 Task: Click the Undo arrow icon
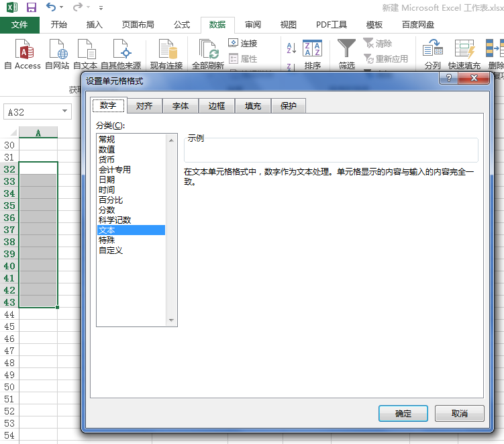click(x=51, y=7)
